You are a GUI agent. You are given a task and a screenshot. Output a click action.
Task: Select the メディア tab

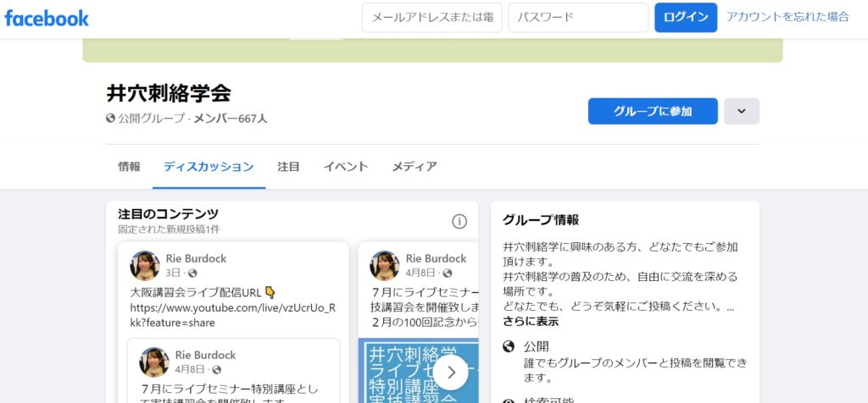(415, 167)
